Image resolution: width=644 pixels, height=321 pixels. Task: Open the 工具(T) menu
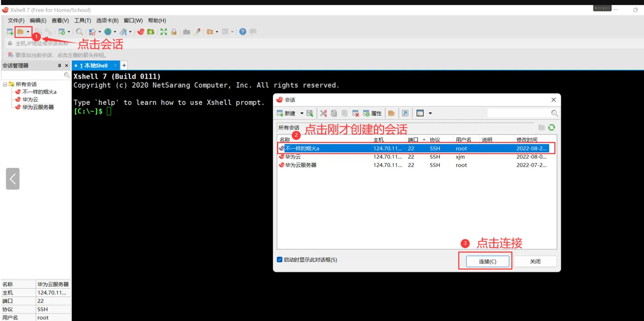pyautogui.click(x=83, y=21)
